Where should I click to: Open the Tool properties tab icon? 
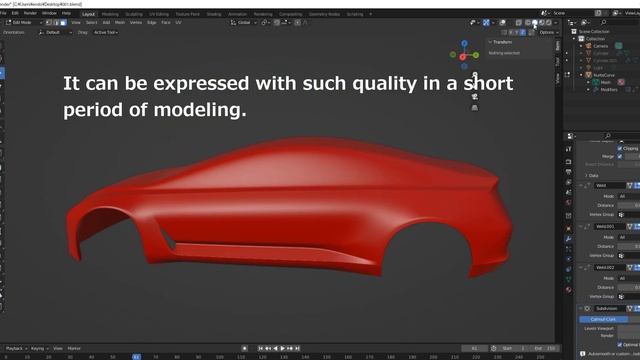(569, 149)
